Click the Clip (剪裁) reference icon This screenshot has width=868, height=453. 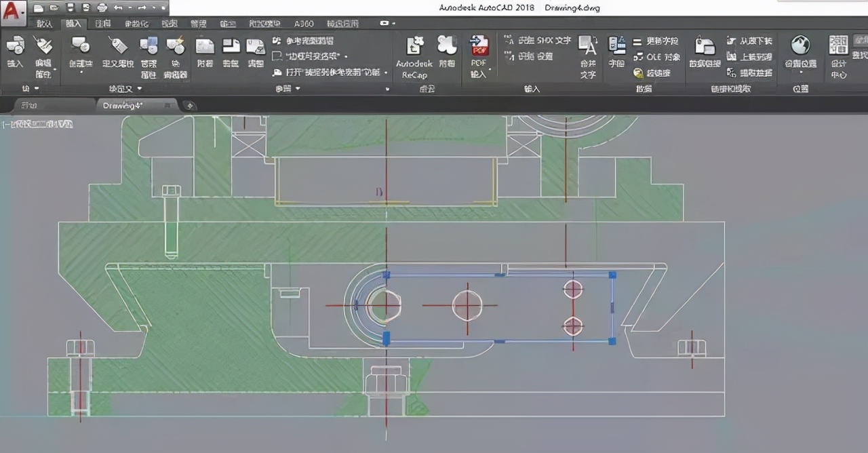tap(231, 46)
